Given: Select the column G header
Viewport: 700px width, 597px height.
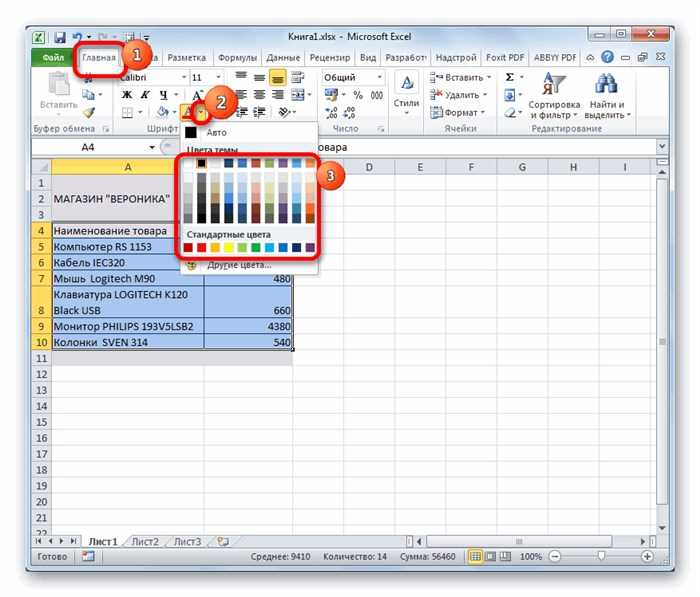Looking at the screenshot, I should (x=522, y=167).
